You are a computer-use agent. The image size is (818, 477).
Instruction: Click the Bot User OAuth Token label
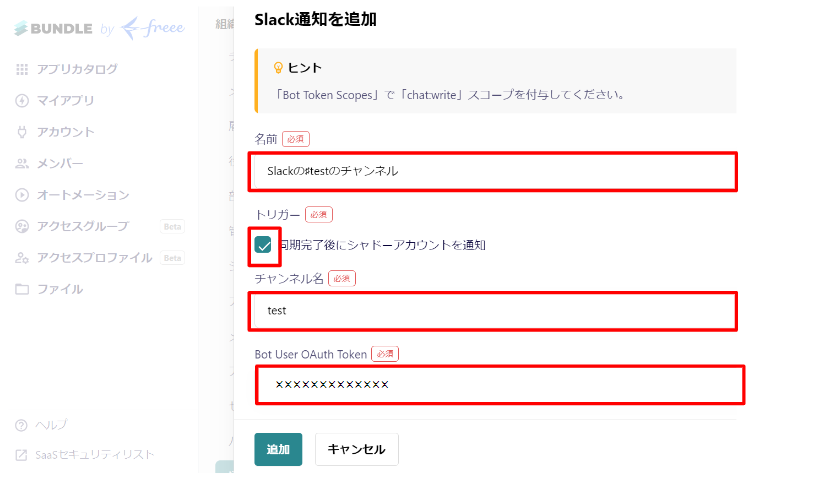(x=310, y=354)
